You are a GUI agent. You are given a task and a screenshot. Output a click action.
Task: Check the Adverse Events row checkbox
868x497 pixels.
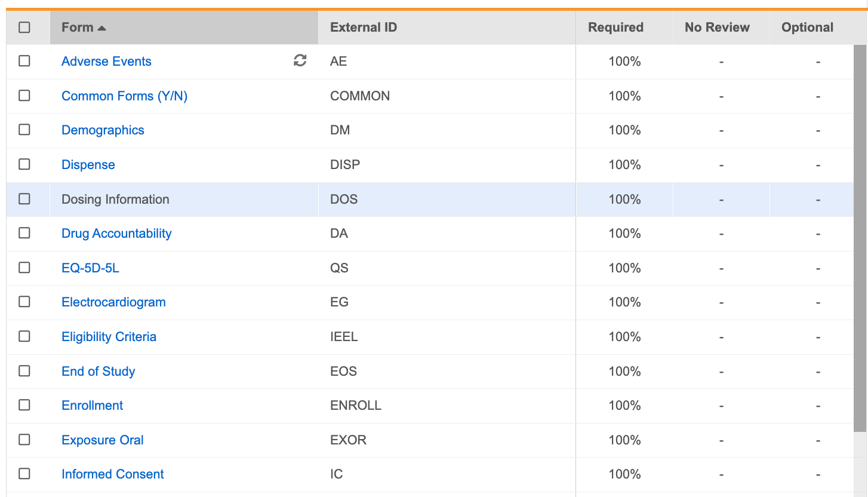pyautogui.click(x=24, y=61)
